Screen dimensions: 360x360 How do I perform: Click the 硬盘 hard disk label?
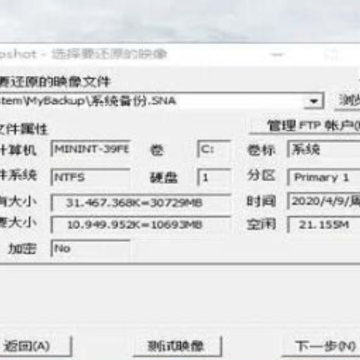point(163,178)
